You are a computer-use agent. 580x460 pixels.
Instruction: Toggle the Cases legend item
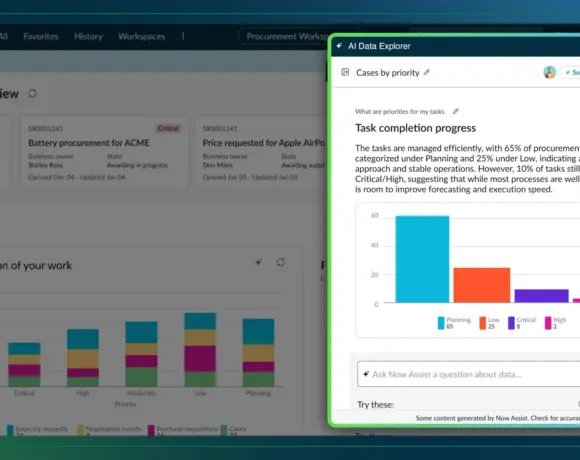coord(233,429)
